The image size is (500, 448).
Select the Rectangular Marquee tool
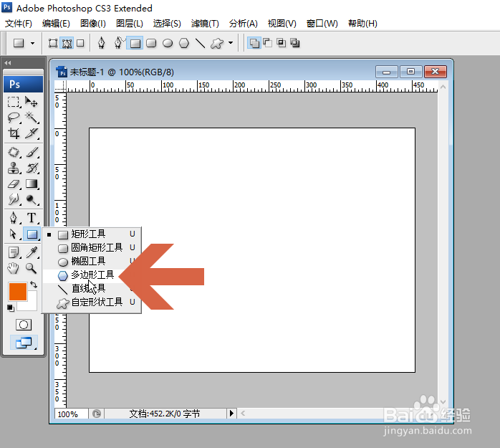(x=14, y=102)
